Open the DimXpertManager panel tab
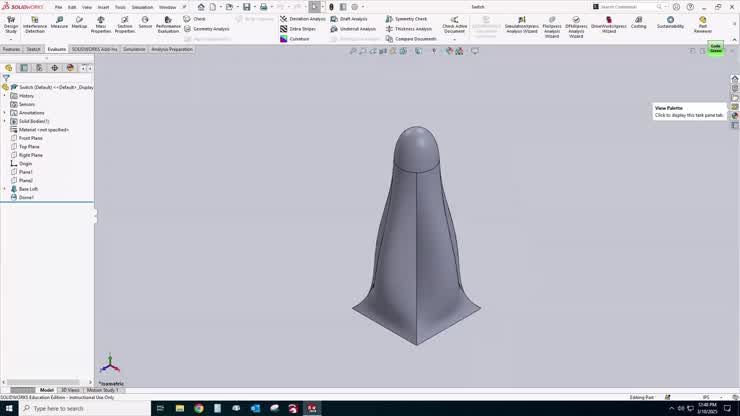Screen dimensions: 740x416 click(55, 68)
